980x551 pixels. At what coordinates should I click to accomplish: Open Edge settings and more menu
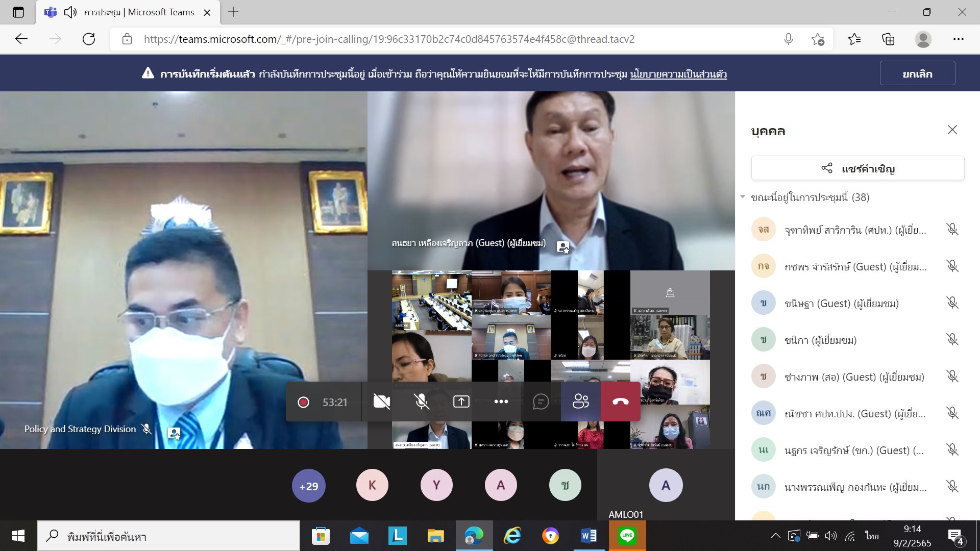[958, 39]
